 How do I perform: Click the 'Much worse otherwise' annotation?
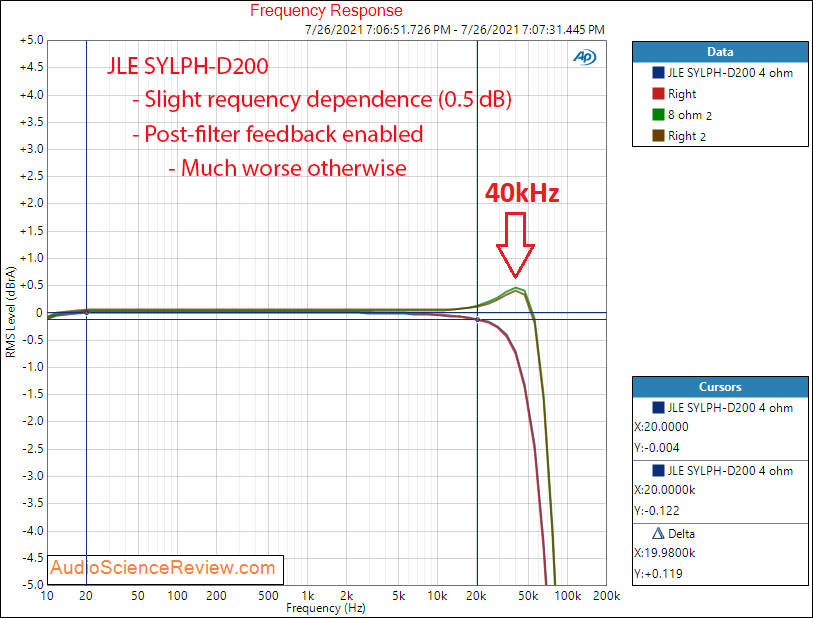[288, 168]
